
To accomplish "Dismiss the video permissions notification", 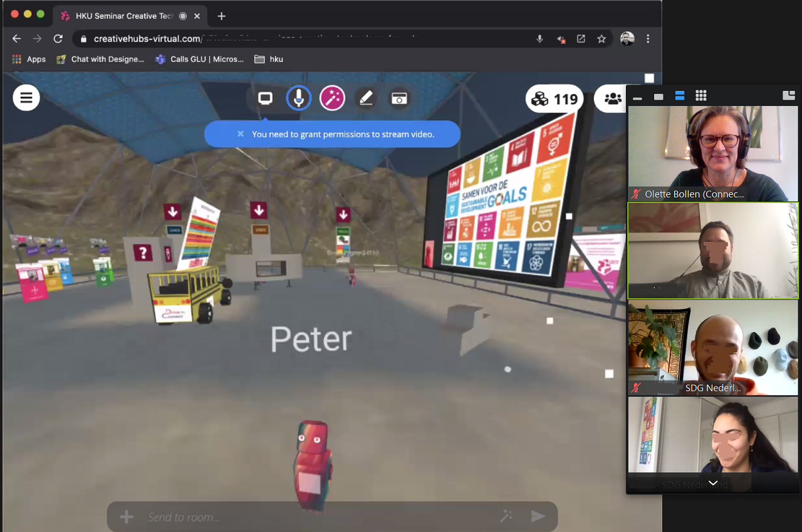I will tap(240, 134).
